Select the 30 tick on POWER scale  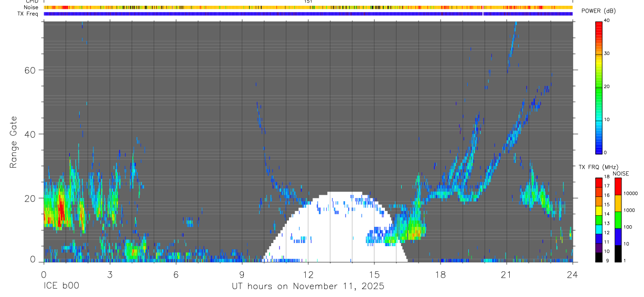click(x=607, y=53)
